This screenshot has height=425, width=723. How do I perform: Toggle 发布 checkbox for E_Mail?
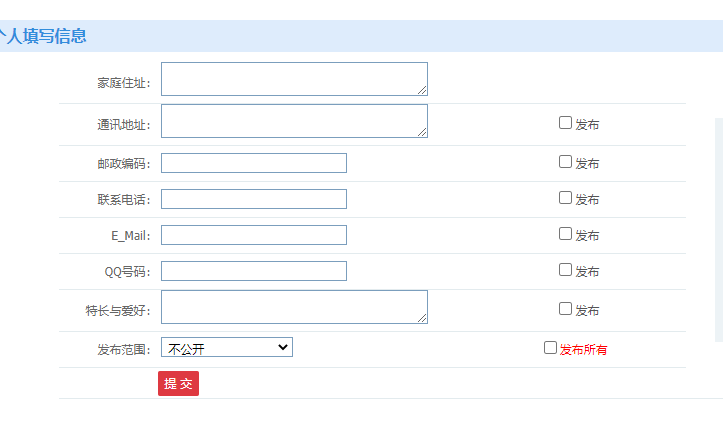point(565,233)
